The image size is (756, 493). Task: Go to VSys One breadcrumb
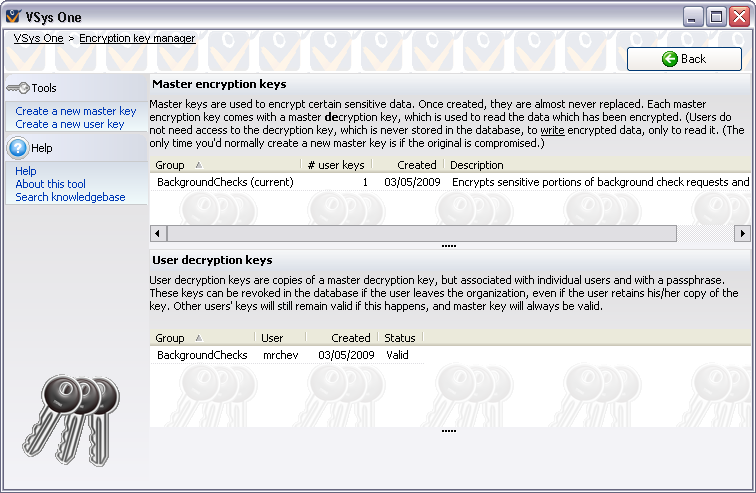39,38
